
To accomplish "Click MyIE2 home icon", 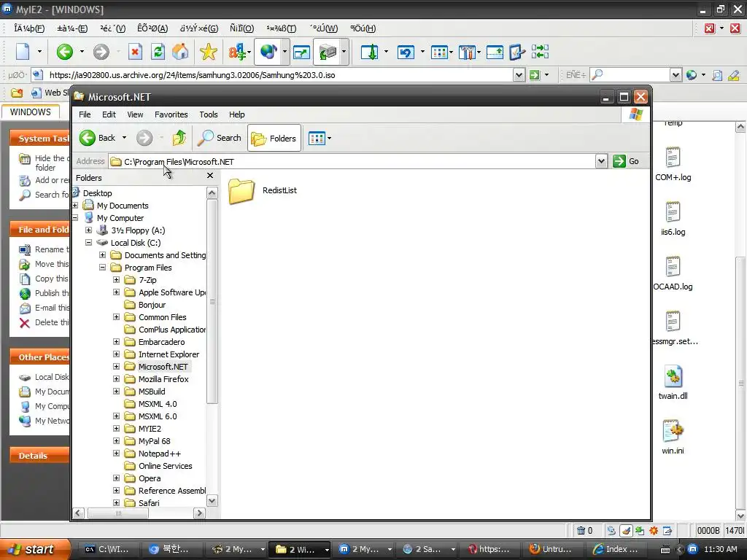I will coord(181,52).
